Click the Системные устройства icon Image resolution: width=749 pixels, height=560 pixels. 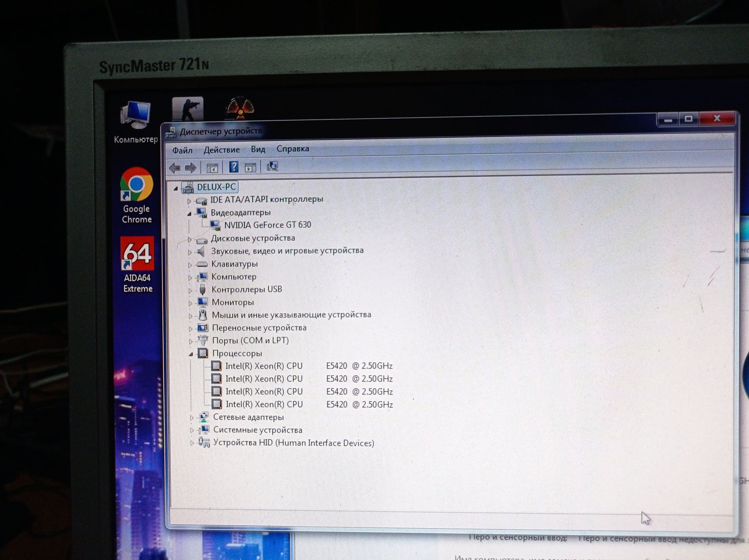[204, 429]
